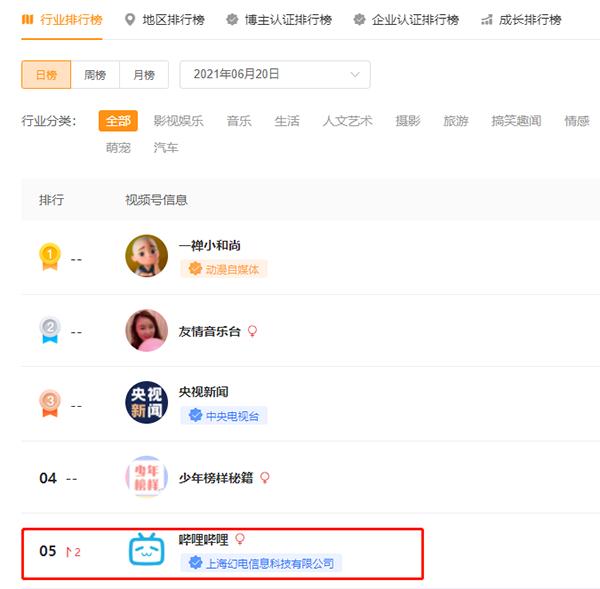600x589 pixels.
Task: Click the 上海幻电信息科技有限公司 company tag
Action: point(261,563)
